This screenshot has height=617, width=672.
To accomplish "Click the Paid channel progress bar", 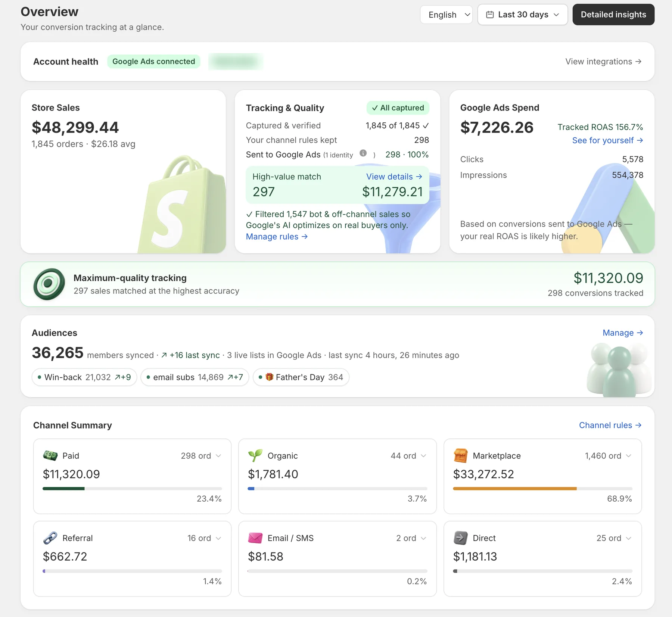I will [132, 489].
